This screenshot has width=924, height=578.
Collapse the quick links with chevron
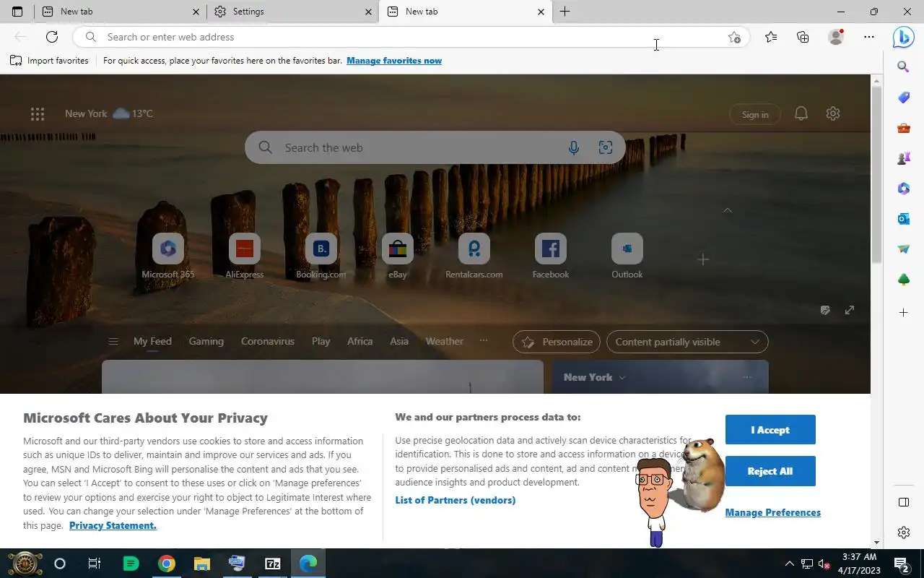tap(728, 210)
